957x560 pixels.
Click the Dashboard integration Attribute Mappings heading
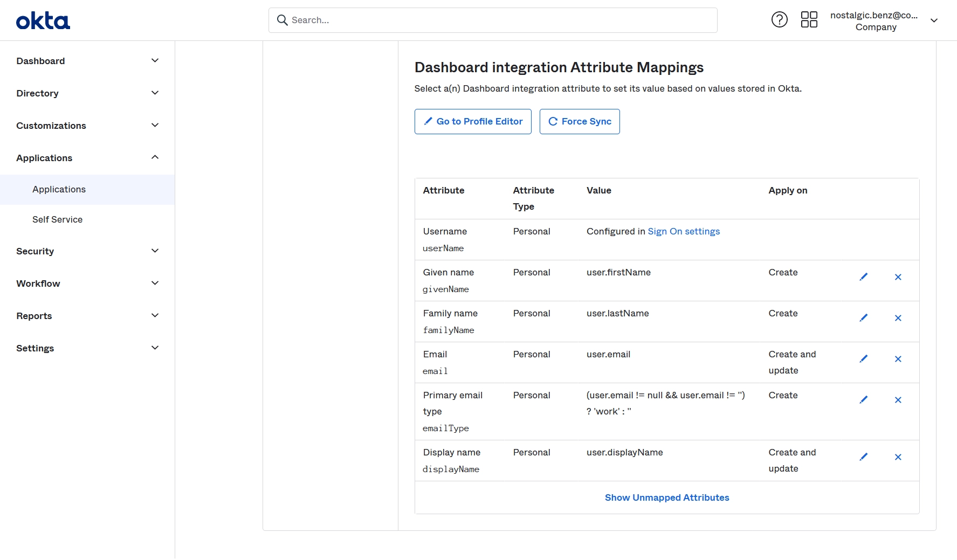click(x=559, y=67)
